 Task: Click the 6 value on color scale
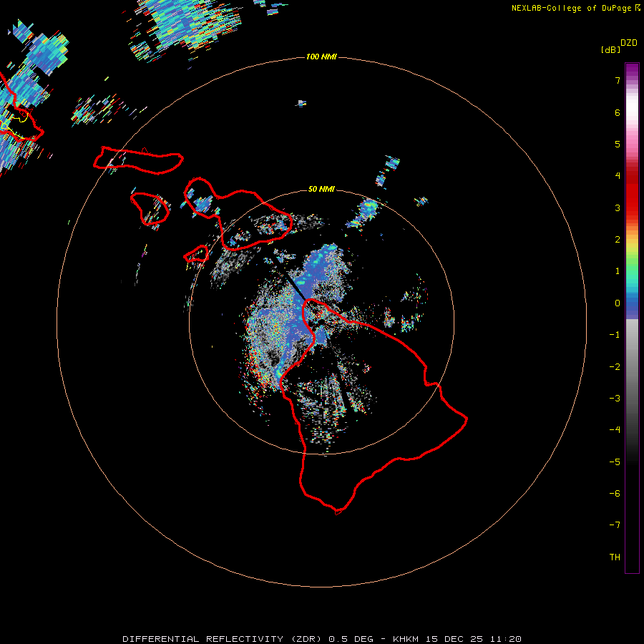point(618,112)
